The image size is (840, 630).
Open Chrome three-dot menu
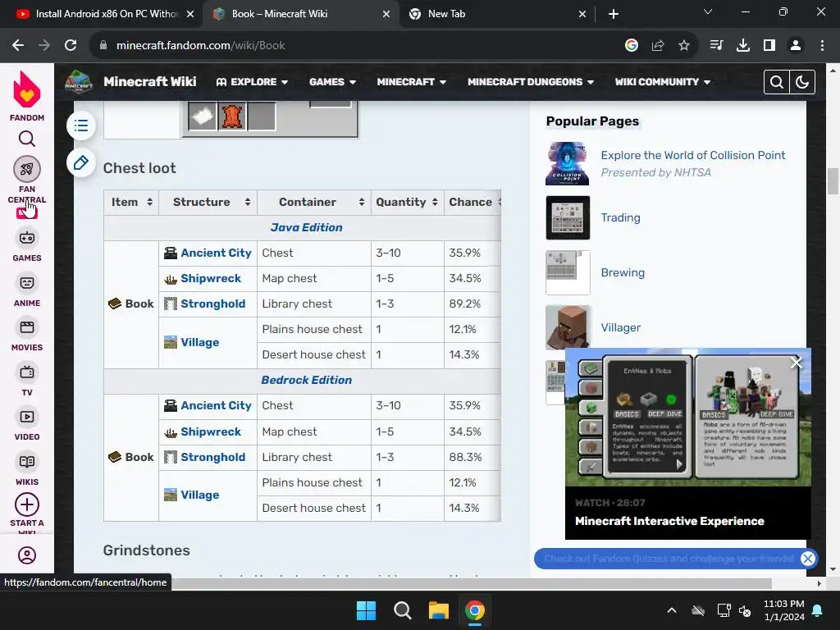tap(822, 46)
